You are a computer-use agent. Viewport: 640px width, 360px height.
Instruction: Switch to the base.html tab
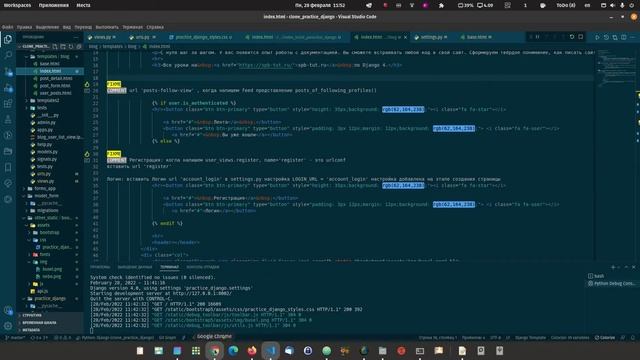coord(476,37)
